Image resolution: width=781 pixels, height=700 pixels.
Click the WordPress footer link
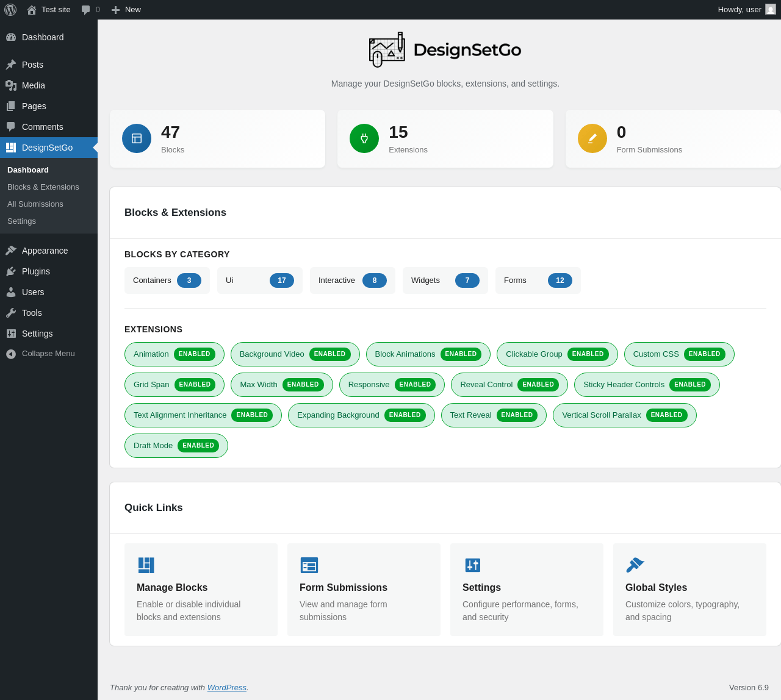226,688
